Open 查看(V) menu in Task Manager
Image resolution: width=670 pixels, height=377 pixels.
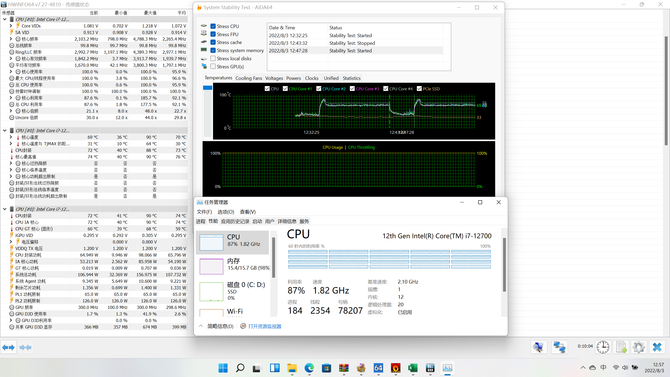click(x=248, y=212)
